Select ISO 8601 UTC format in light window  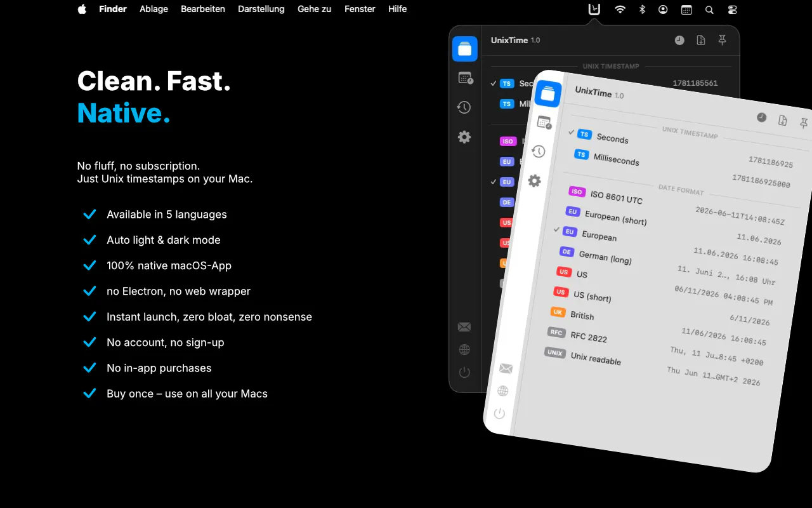pyautogui.click(x=677, y=206)
